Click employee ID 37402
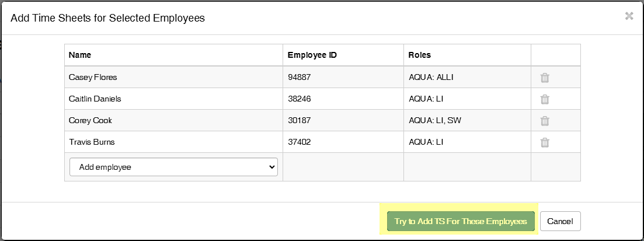 299,142
